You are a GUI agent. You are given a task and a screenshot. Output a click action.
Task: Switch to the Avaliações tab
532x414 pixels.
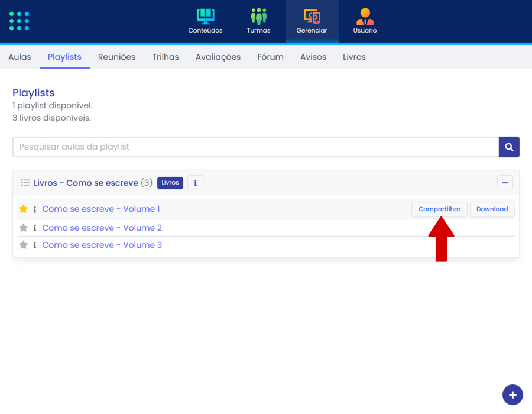click(x=218, y=57)
